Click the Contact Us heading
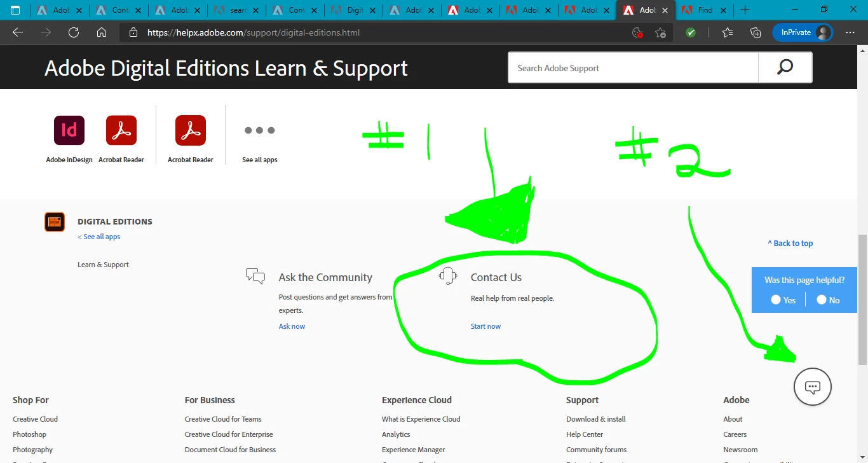The image size is (868, 463). [x=496, y=277]
